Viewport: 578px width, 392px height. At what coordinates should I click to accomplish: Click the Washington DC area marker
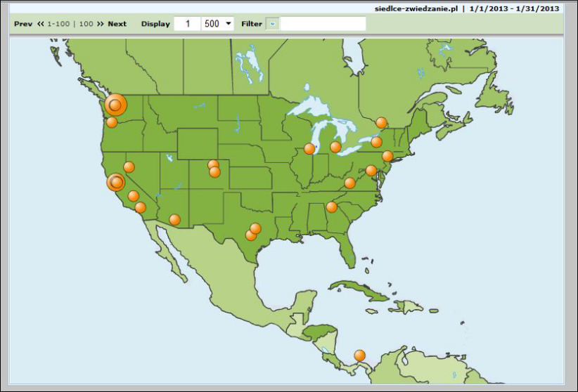pyautogui.click(x=371, y=170)
